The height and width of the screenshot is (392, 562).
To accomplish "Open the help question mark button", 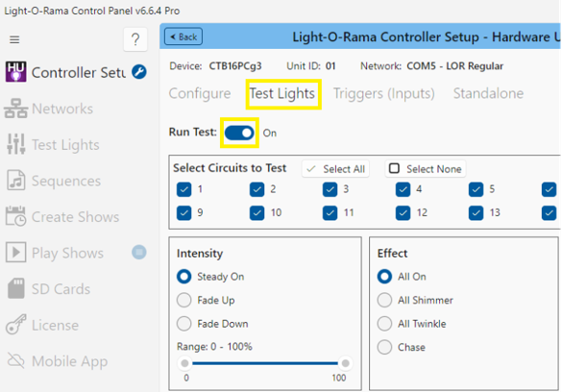I will pyautogui.click(x=135, y=39).
